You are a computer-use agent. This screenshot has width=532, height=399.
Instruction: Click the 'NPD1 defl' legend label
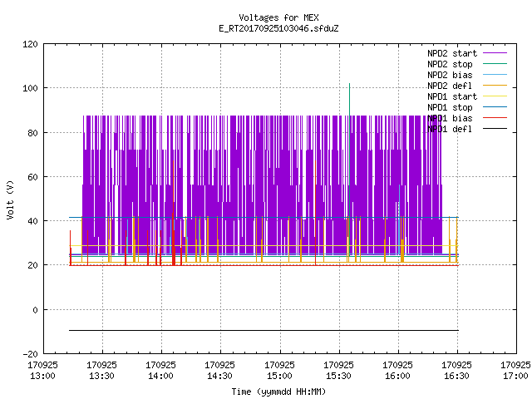pyautogui.click(x=450, y=130)
